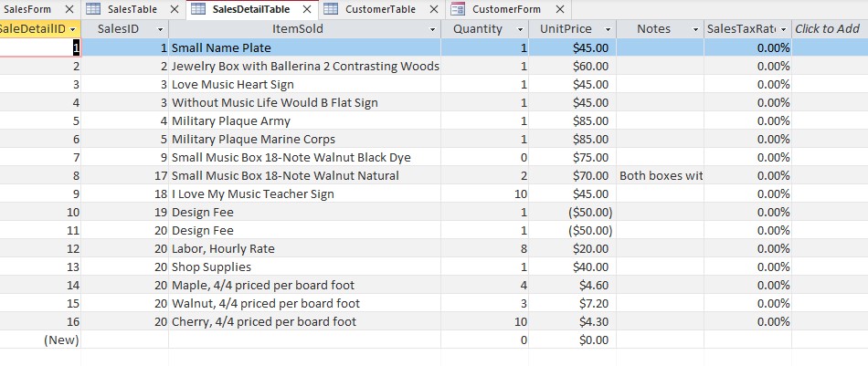Viewport: 868px width, 366px height.
Task: Click the table icon on SalesTable tab
Action: coord(94,9)
